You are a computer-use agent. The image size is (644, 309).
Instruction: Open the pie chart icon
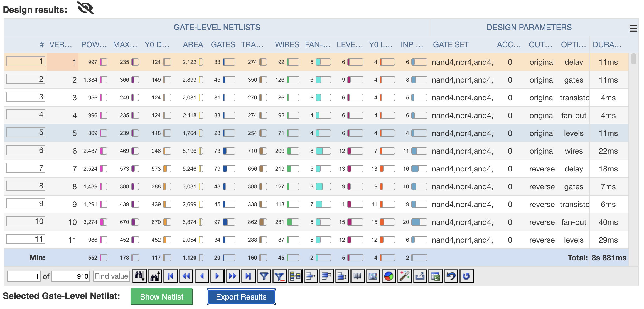click(x=389, y=276)
